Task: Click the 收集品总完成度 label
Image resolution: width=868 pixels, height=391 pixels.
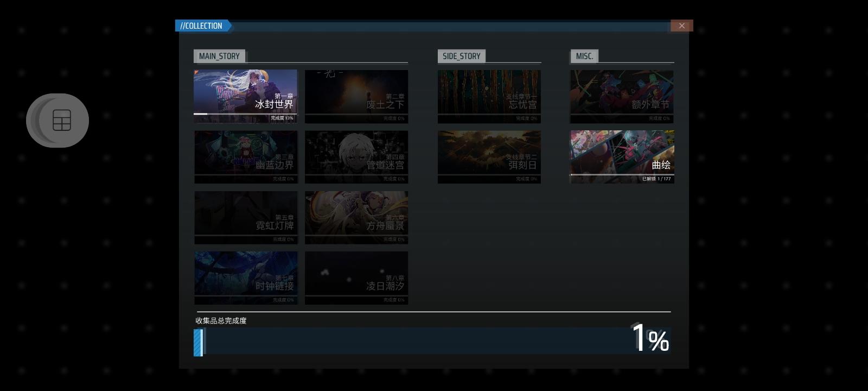Action: tap(221, 320)
